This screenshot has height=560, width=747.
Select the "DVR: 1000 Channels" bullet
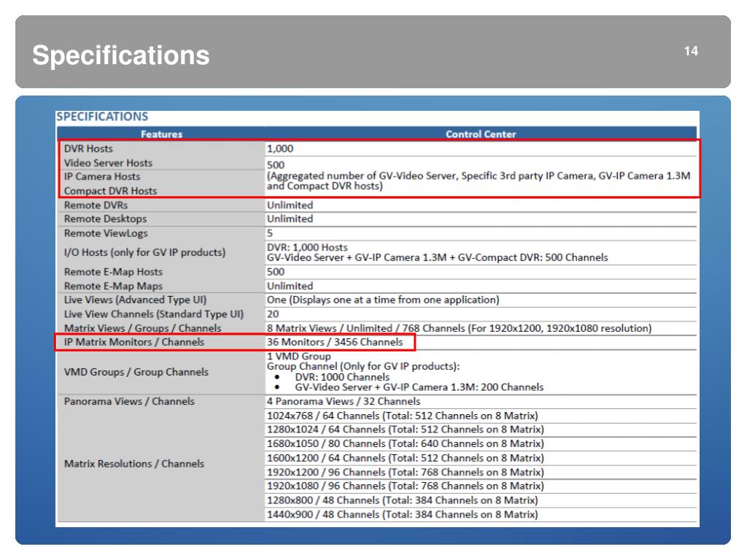(x=342, y=377)
